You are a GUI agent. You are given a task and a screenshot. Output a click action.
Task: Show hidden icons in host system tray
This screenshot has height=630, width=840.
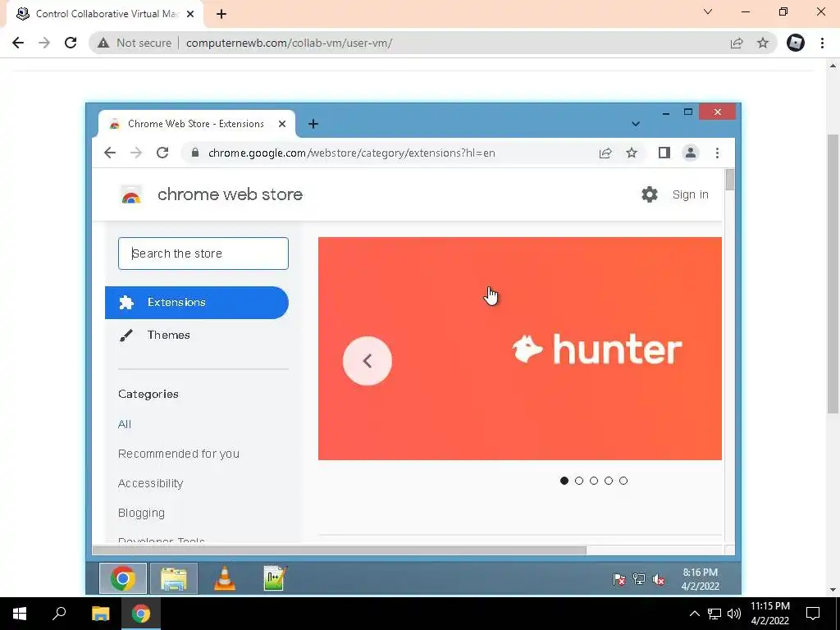tap(694, 614)
